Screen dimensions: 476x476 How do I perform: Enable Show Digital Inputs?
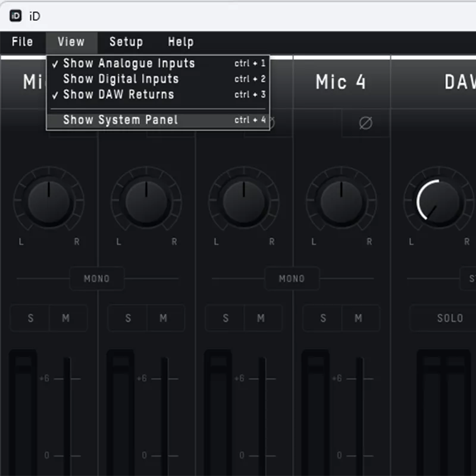coord(121,79)
